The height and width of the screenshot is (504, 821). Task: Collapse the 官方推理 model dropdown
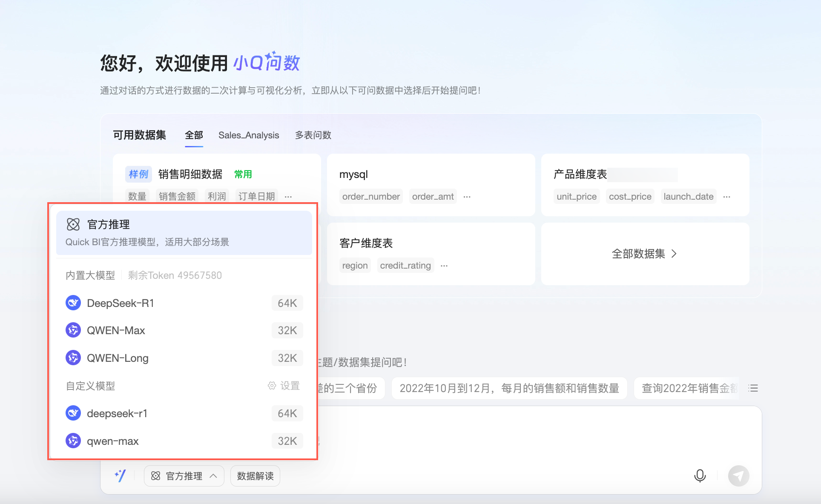click(x=184, y=476)
